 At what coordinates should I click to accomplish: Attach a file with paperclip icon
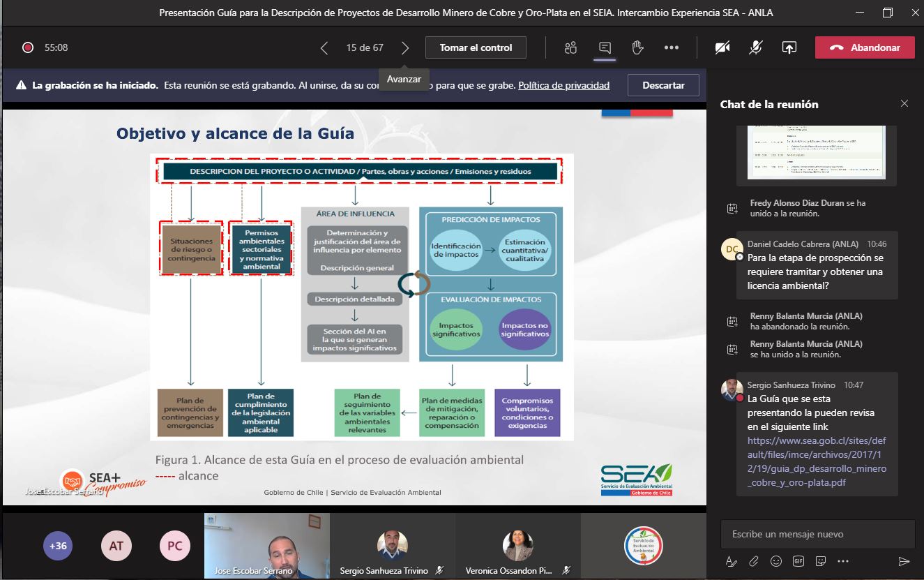click(x=754, y=561)
